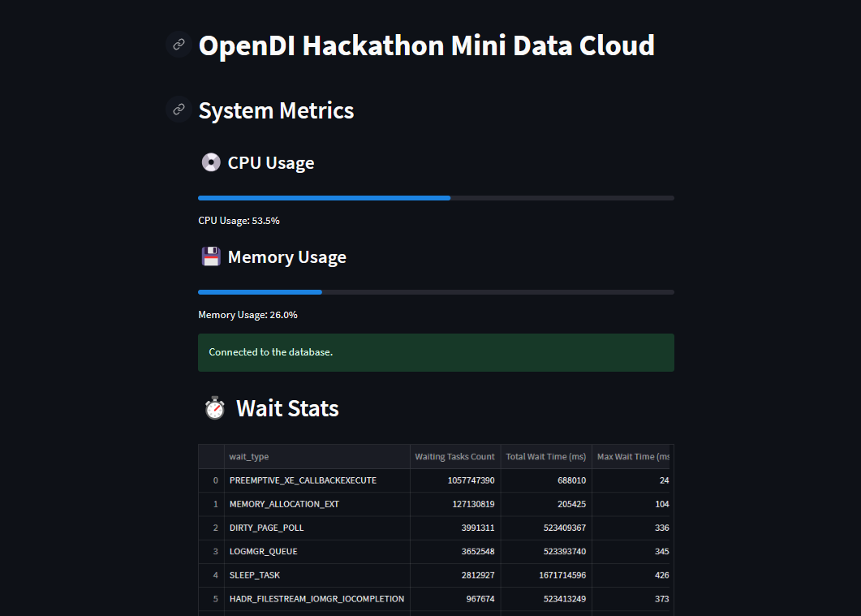The height and width of the screenshot is (616, 861).
Task: Click the 967674 waiting tasks cell
Action: click(x=455, y=598)
